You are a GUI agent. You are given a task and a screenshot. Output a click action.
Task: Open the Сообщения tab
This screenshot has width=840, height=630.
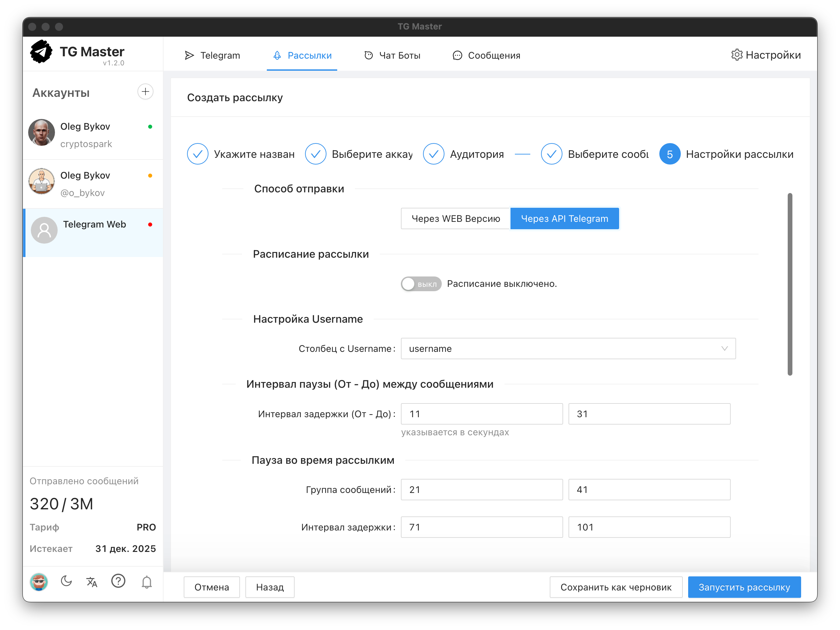click(x=486, y=55)
